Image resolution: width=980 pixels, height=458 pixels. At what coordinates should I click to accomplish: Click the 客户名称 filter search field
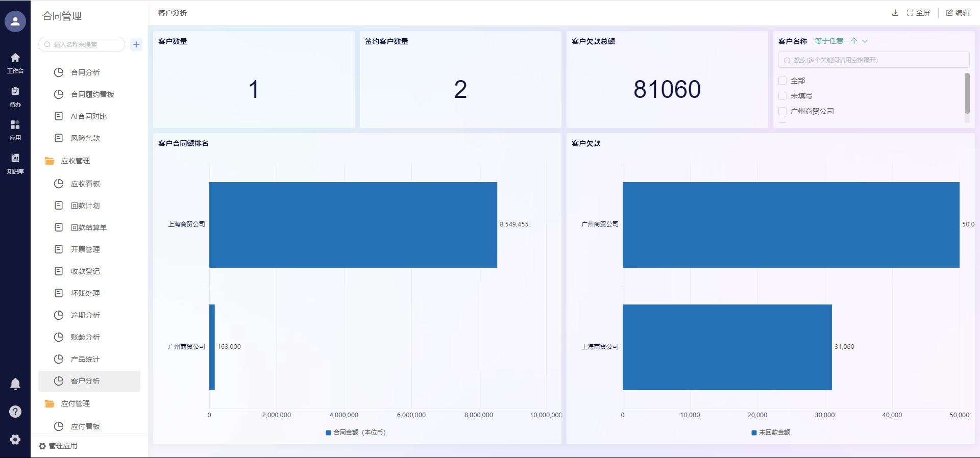874,60
